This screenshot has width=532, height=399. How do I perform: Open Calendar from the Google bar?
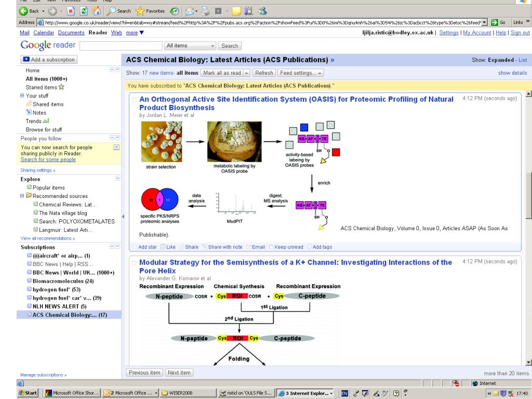tap(44, 33)
